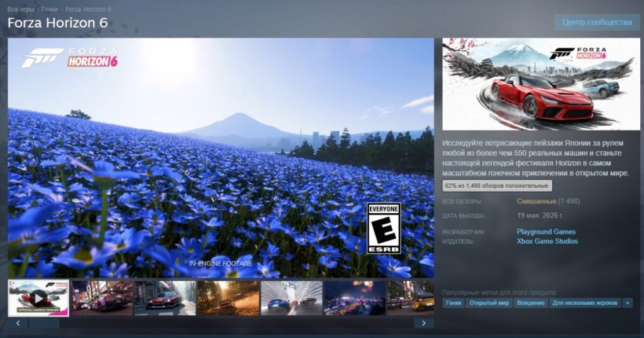This screenshot has width=644, height=338.
Task: Click the game description paragraph
Action: click(x=536, y=158)
